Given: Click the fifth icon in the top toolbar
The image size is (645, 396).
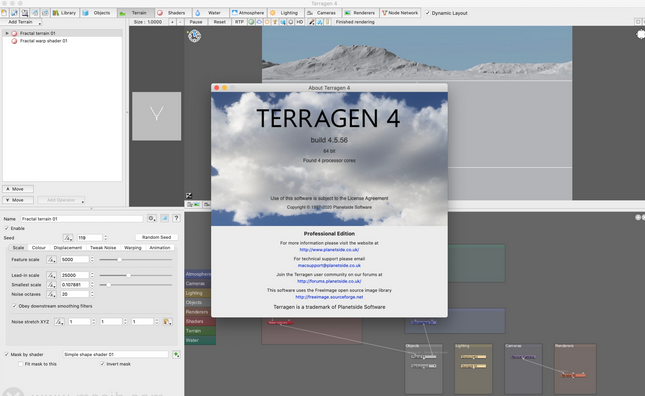Looking at the screenshot, I should point(45,13).
